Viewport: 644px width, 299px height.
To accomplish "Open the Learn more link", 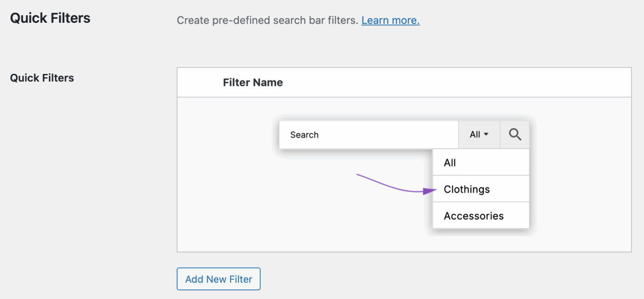I will click(390, 20).
